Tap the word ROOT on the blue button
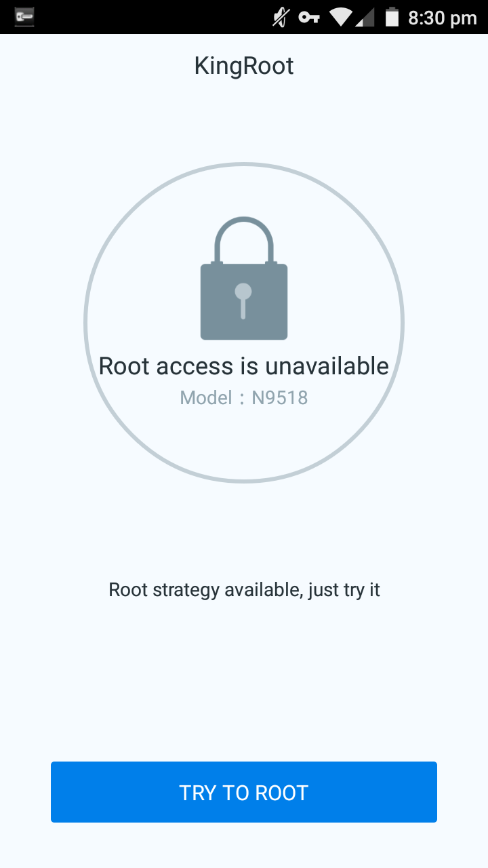This screenshot has height=868, width=488. pyautogui.click(x=281, y=793)
